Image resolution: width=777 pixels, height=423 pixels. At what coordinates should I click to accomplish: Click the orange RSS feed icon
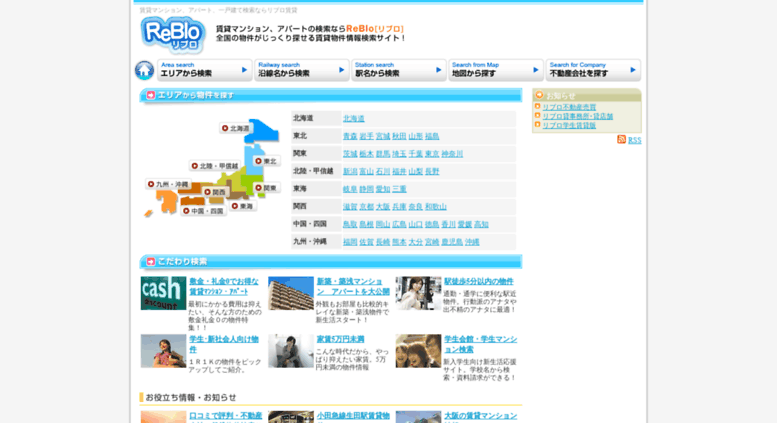pos(621,139)
